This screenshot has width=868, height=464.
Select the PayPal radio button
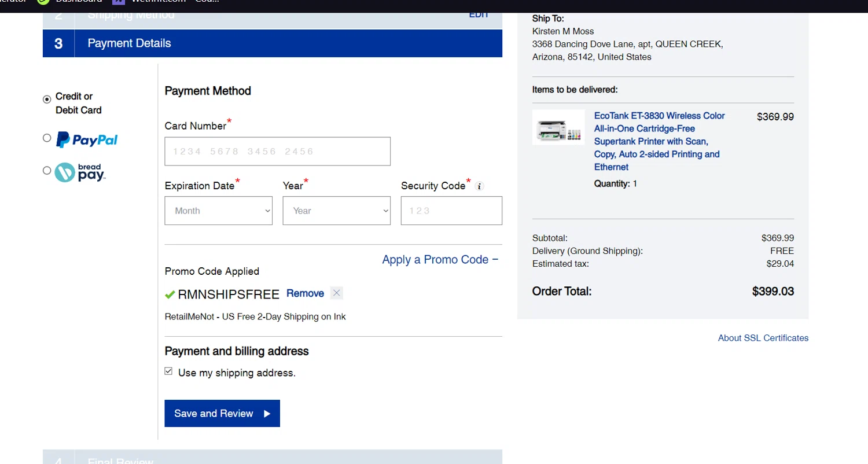47,138
